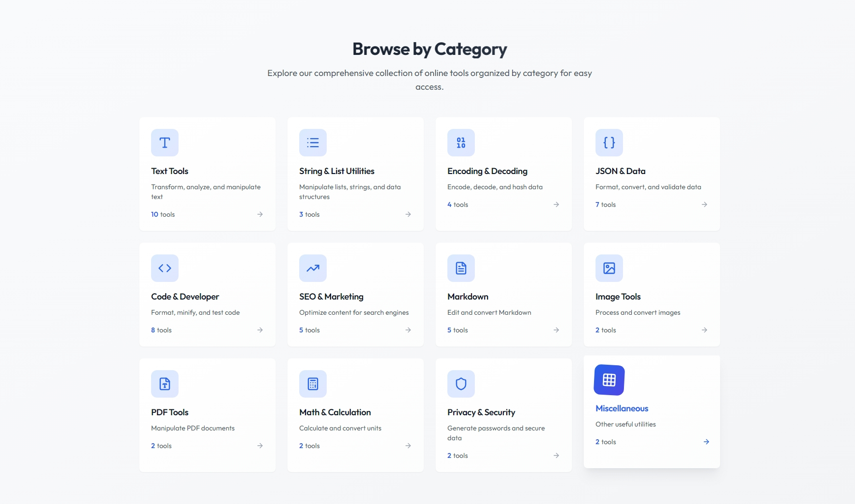Image resolution: width=855 pixels, height=504 pixels.
Task: Click the PDF Tools file icon
Action: click(164, 384)
